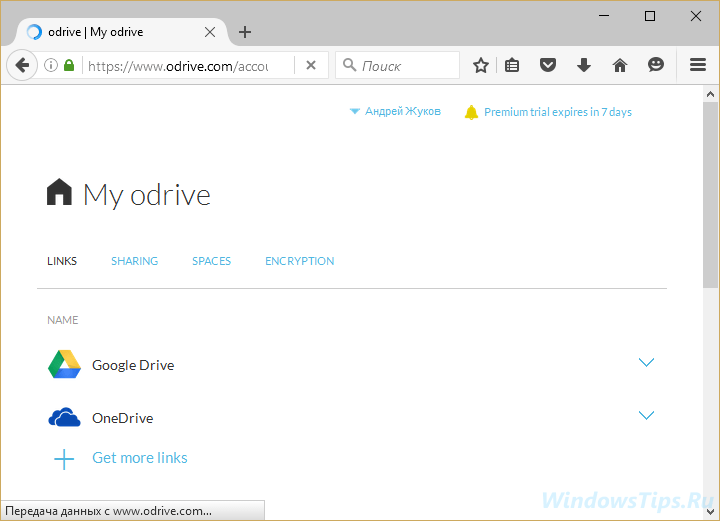This screenshot has height=521, width=720.
Task: Save page to Pocket
Action: tap(548, 66)
